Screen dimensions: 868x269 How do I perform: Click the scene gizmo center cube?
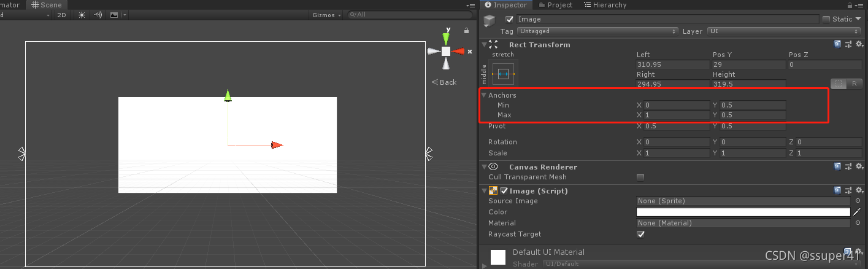point(446,52)
